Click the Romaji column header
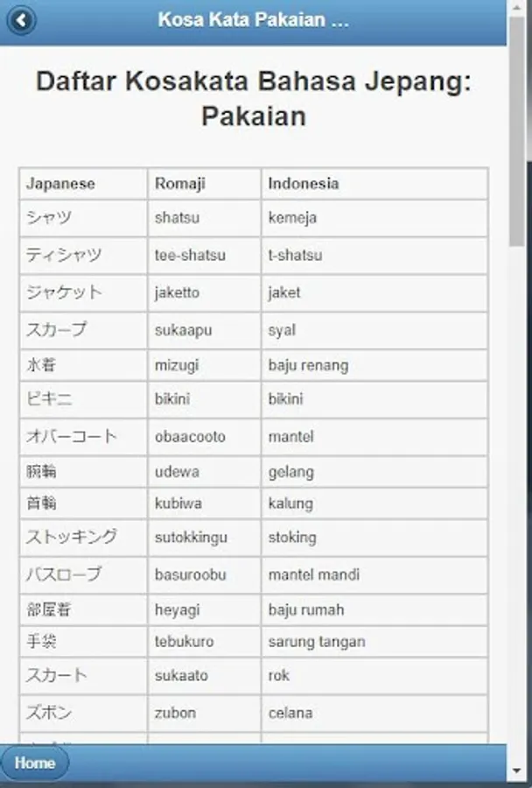Image resolution: width=532 pixels, height=788 pixels. (180, 184)
